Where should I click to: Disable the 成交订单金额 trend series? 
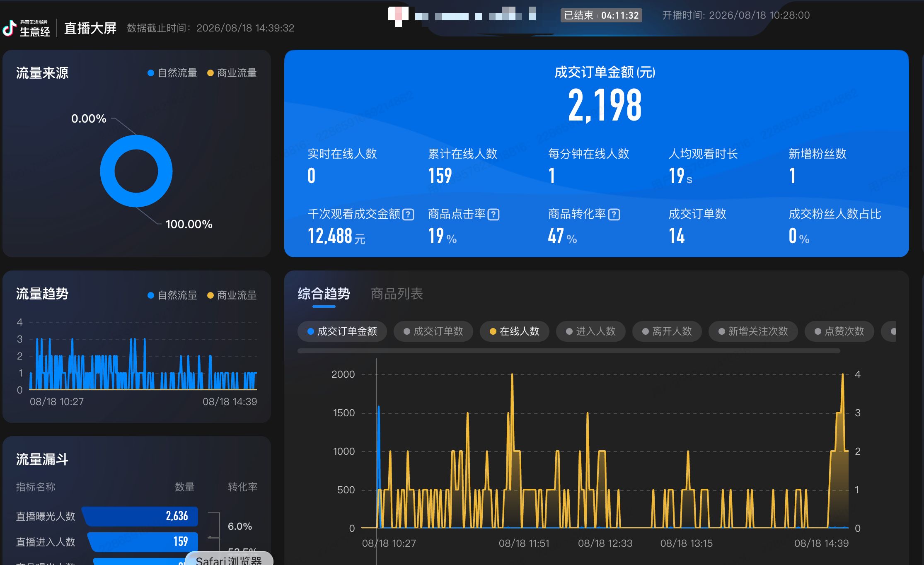(342, 331)
